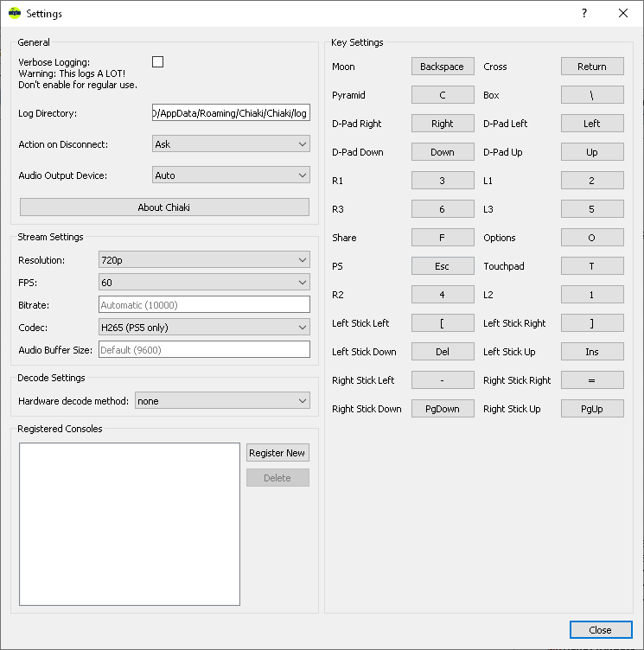
Task: Click the help question mark button
Action: click(x=583, y=13)
